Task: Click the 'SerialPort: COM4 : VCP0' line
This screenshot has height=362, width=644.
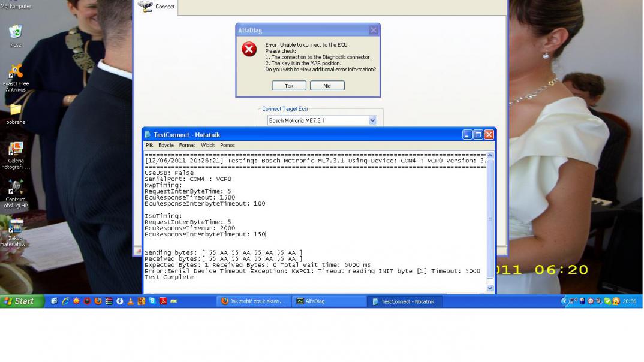Action: point(188,179)
